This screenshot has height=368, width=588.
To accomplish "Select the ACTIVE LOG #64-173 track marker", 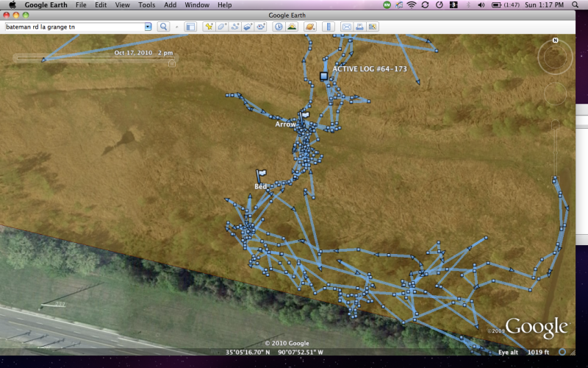I will [323, 77].
